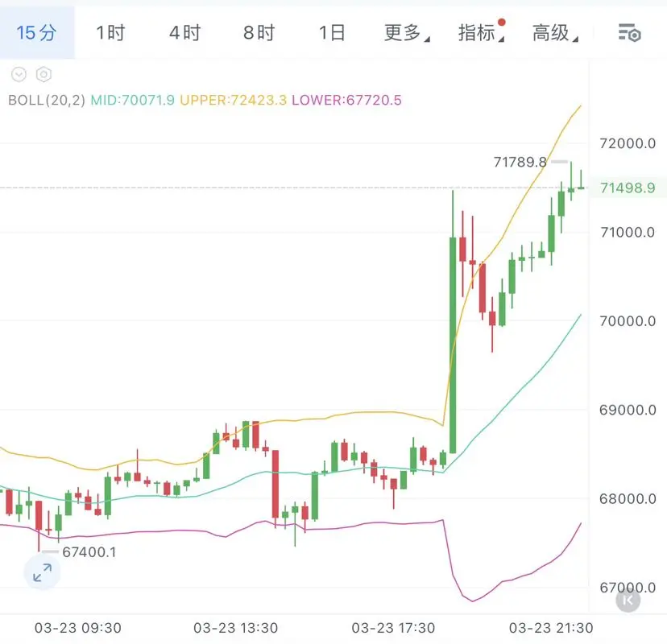Image resolution: width=667 pixels, height=644 pixels.
Task: Select the 15分 timeframe tab
Action: click(36, 33)
